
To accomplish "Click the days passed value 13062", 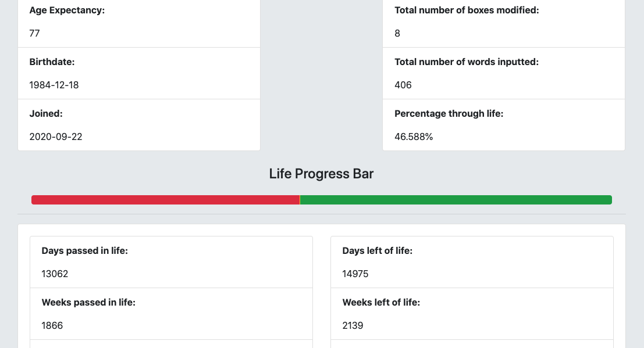I will 55,274.
